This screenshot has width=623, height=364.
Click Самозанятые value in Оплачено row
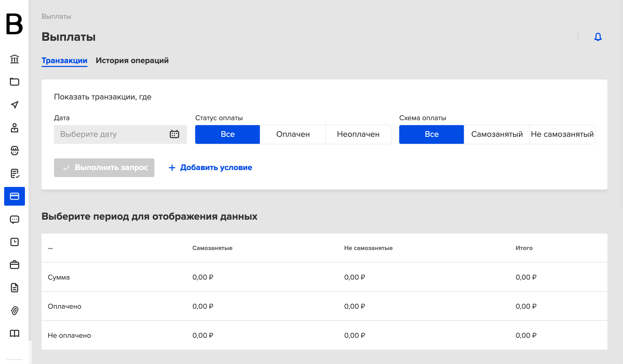click(x=203, y=306)
